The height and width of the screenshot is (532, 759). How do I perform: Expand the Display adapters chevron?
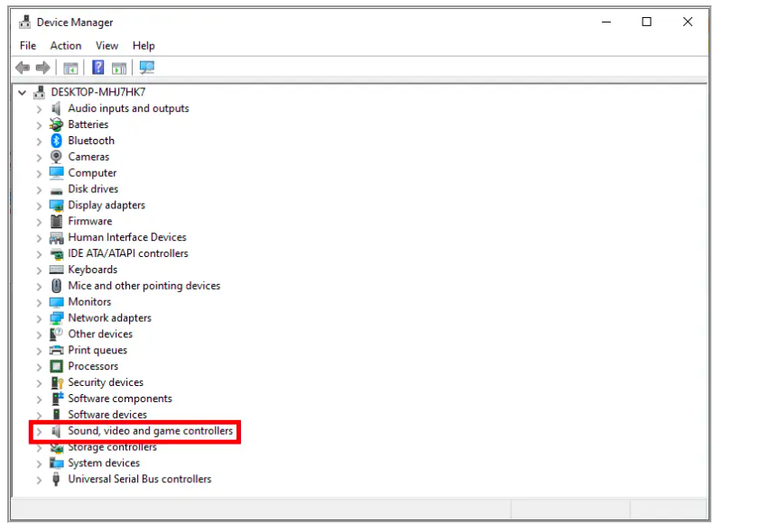39,206
